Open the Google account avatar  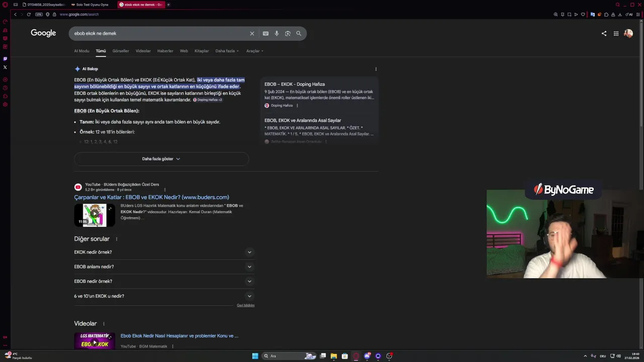pos(628,34)
